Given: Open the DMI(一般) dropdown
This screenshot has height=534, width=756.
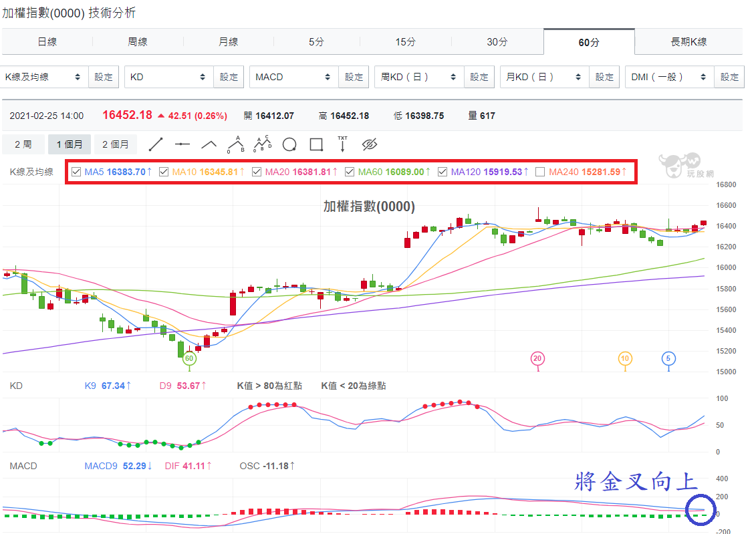Looking at the screenshot, I should click(669, 77).
